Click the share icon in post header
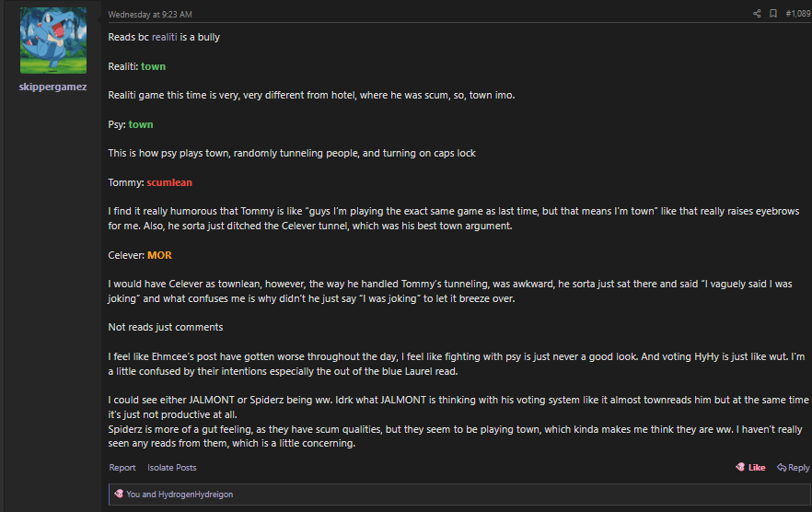 (x=757, y=14)
